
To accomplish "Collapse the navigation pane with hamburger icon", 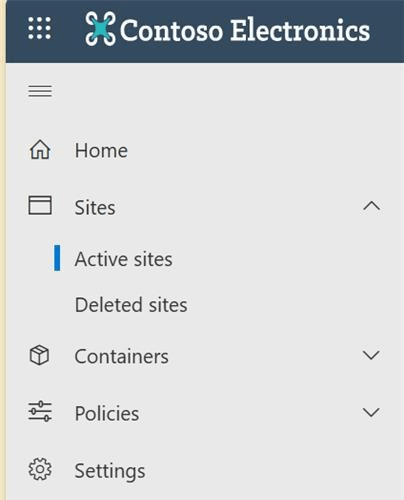I will click(x=40, y=91).
